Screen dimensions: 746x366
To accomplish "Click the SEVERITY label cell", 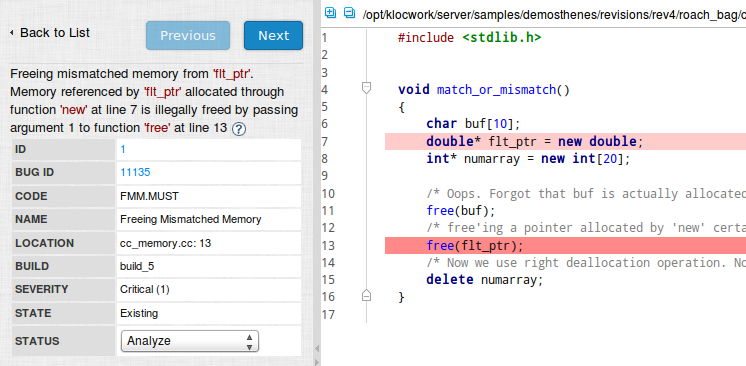I will (64, 289).
